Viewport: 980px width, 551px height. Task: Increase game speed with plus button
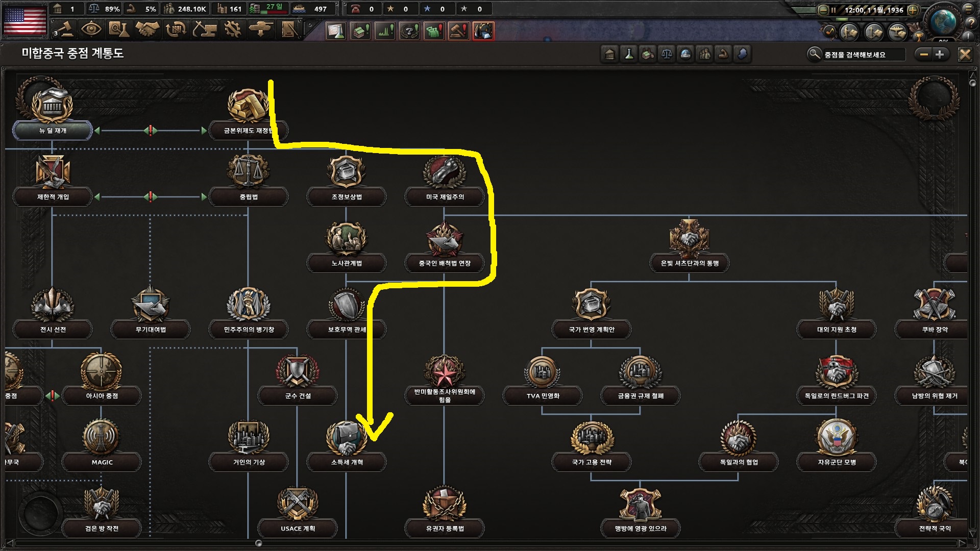913,10
